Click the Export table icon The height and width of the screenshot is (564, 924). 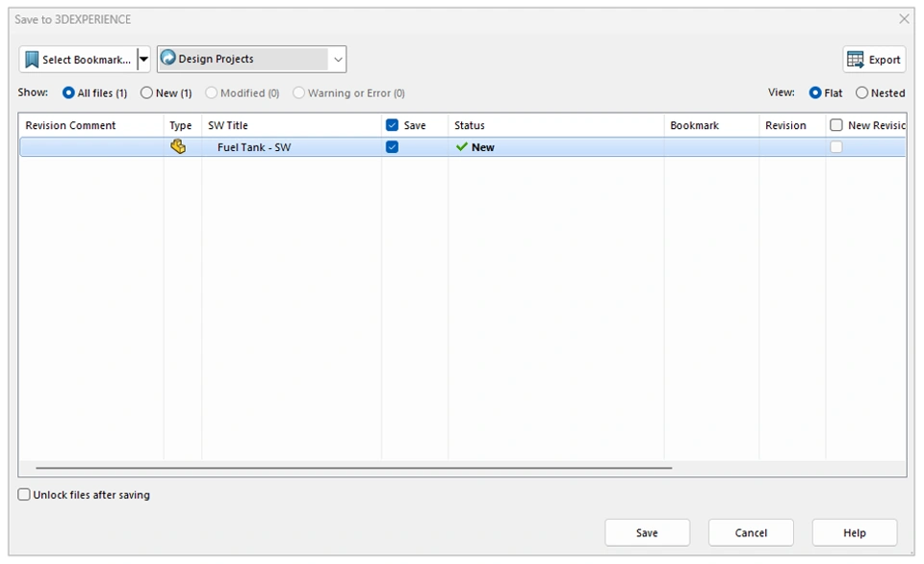click(855, 60)
